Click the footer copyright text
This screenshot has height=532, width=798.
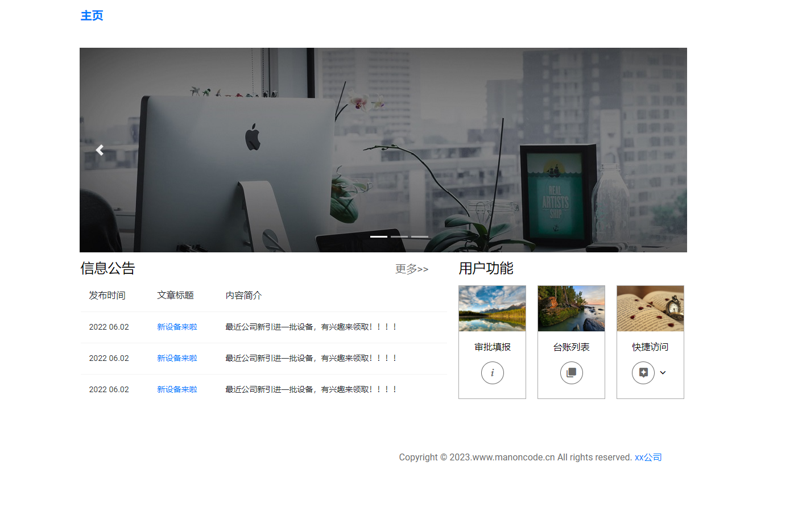[x=515, y=457]
